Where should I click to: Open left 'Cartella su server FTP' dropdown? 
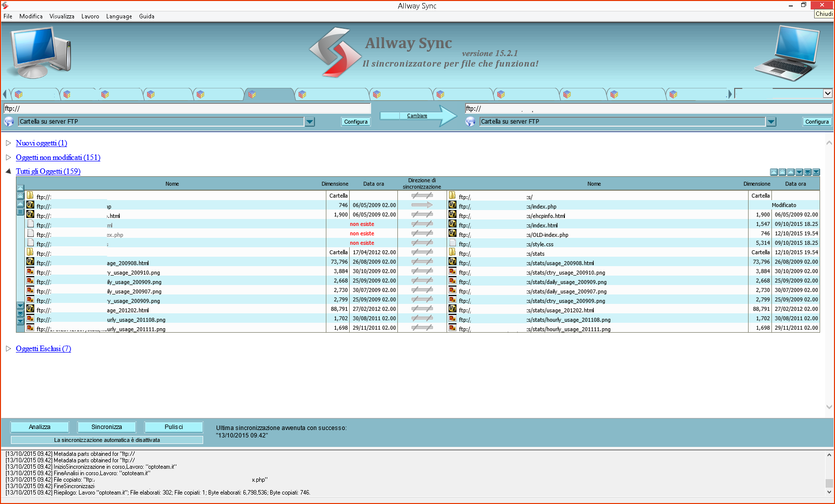click(x=309, y=122)
